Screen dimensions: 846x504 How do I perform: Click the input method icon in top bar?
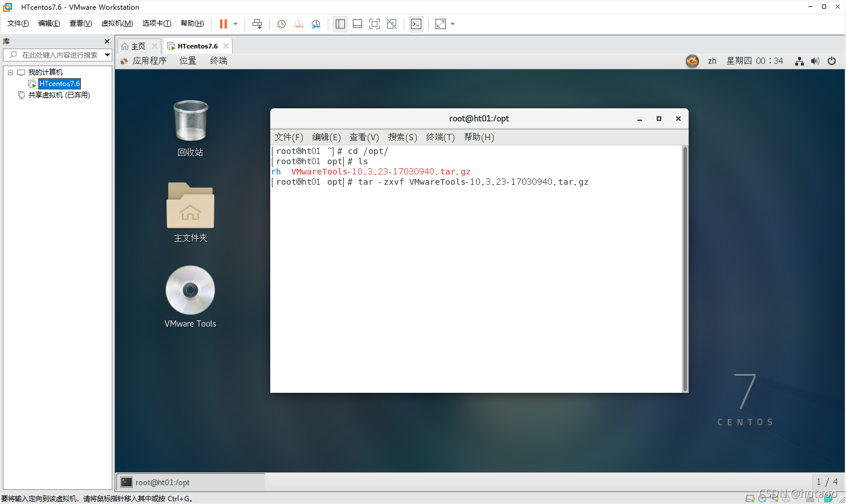click(x=692, y=61)
